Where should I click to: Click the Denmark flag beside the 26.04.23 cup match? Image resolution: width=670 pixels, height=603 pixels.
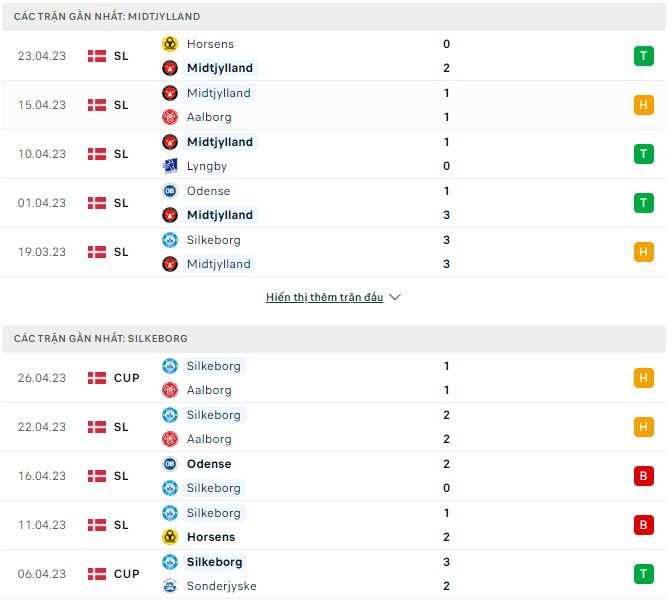pyautogui.click(x=97, y=378)
